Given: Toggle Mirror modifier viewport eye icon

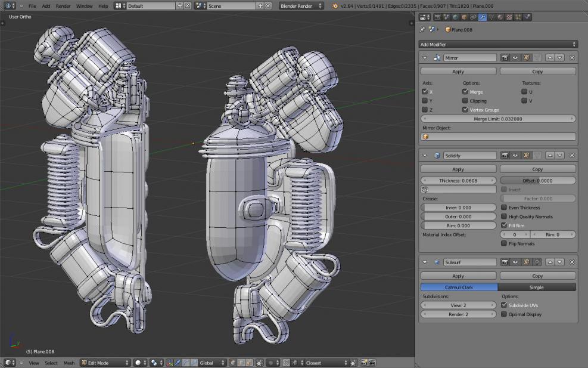Looking at the screenshot, I should tap(515, 58).
